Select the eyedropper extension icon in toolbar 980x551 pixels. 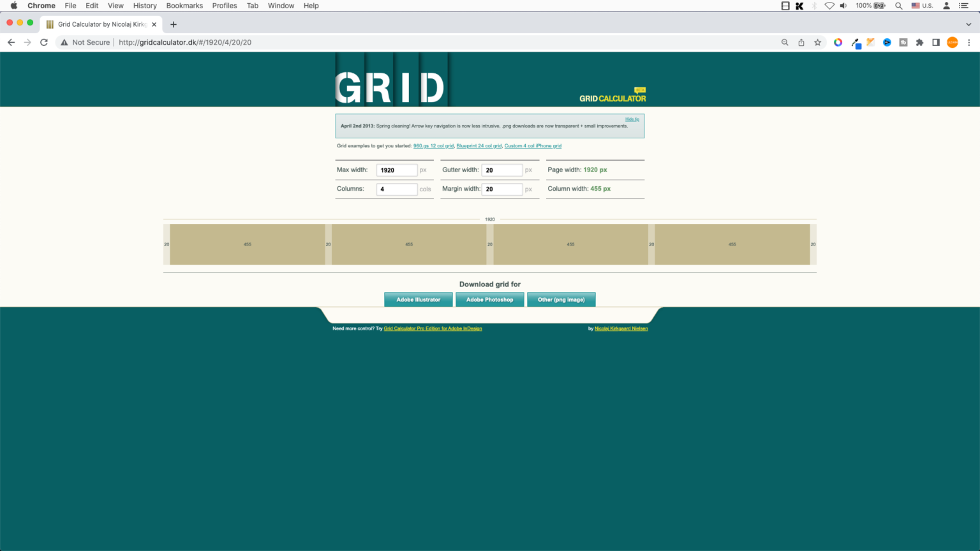[x=856, y=42]
